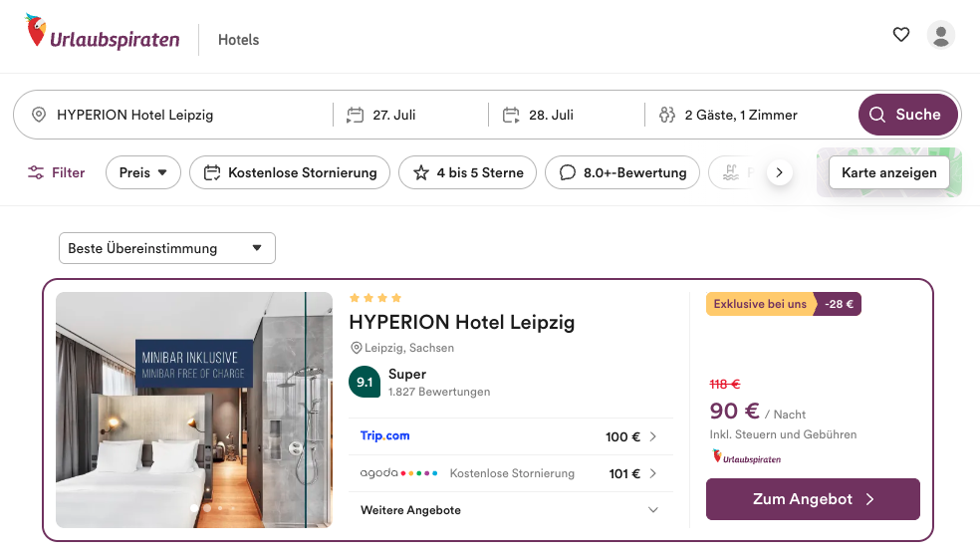Toggle the 4 bis 5 Sterne filter
Viewport: 980px width, 559px height.
[467, 172]
